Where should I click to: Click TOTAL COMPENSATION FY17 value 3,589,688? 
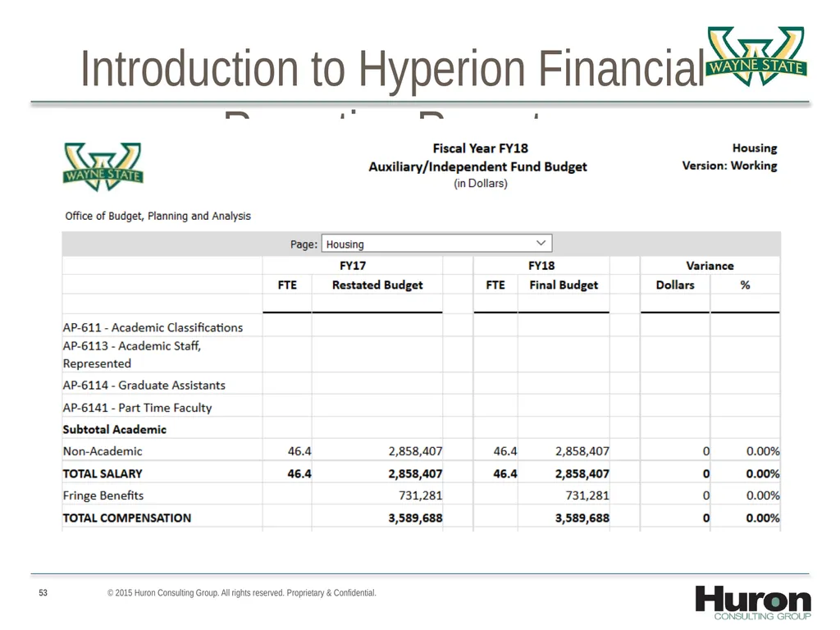415,518
